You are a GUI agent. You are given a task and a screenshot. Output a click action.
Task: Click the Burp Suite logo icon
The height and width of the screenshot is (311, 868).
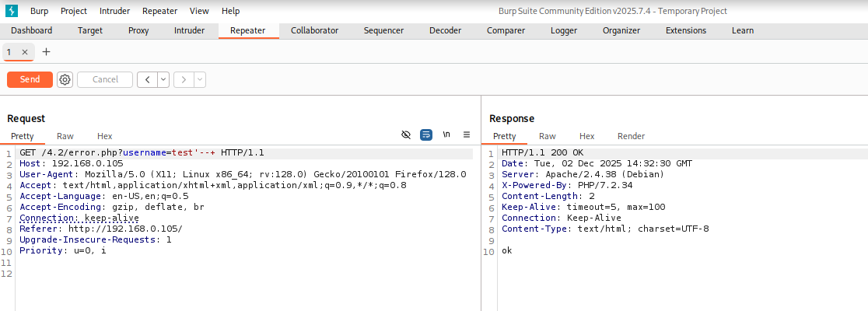12,11
